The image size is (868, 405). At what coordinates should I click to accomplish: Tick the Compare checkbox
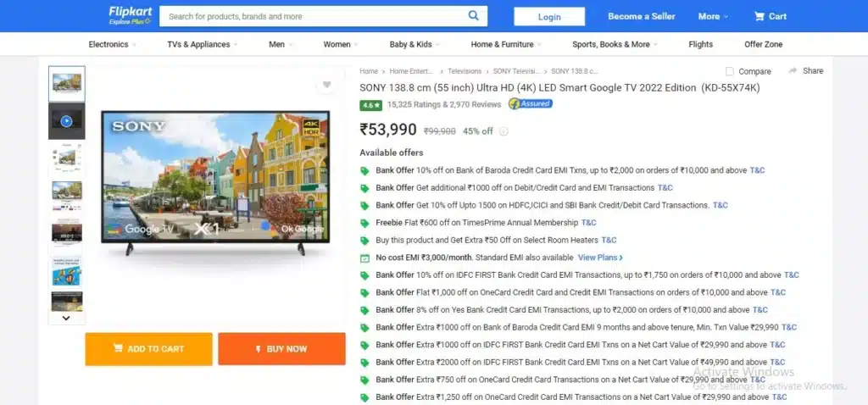pos(730,71)
